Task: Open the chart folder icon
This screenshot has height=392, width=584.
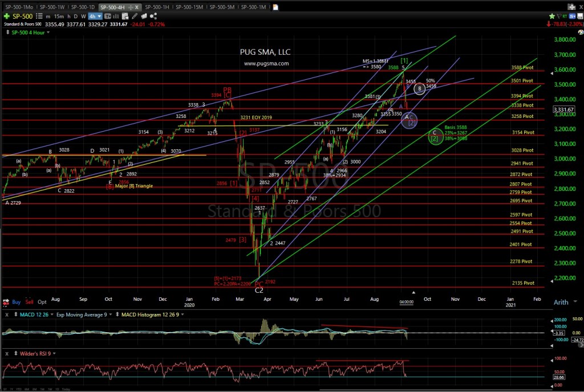Action: coord(144,16)
